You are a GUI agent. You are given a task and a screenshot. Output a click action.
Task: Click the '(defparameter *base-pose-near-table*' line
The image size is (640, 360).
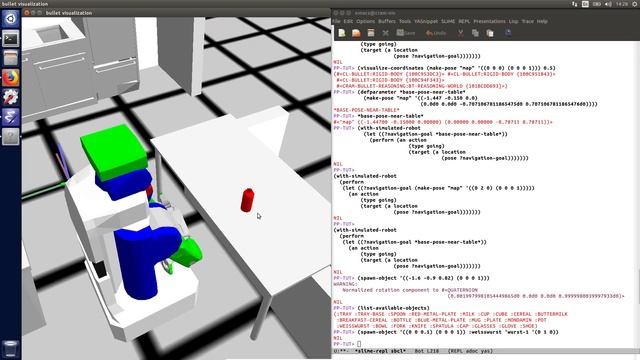(411, 92)
